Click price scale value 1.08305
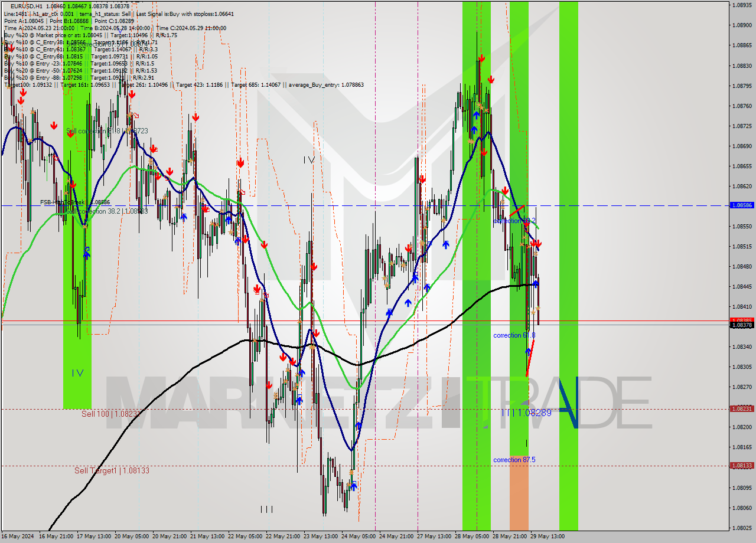Screen dimensions: 756x543 click(742, 367)
